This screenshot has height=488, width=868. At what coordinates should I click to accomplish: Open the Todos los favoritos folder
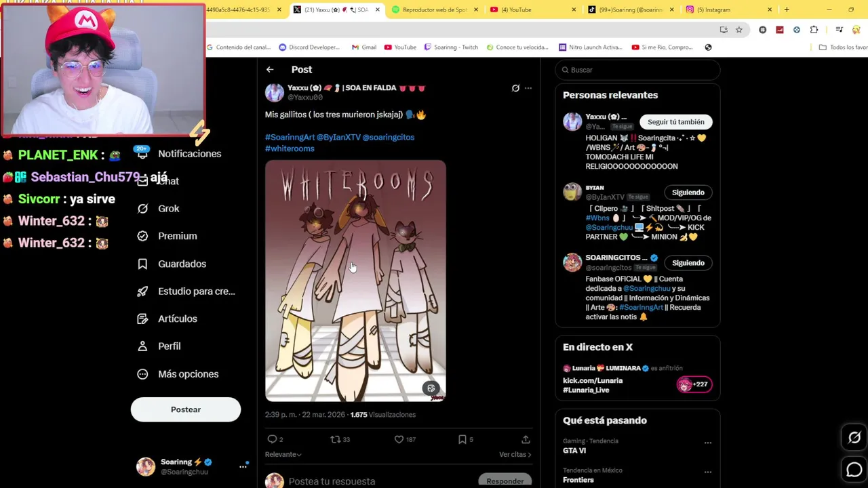pyautogui.click(x=844, y=47)
